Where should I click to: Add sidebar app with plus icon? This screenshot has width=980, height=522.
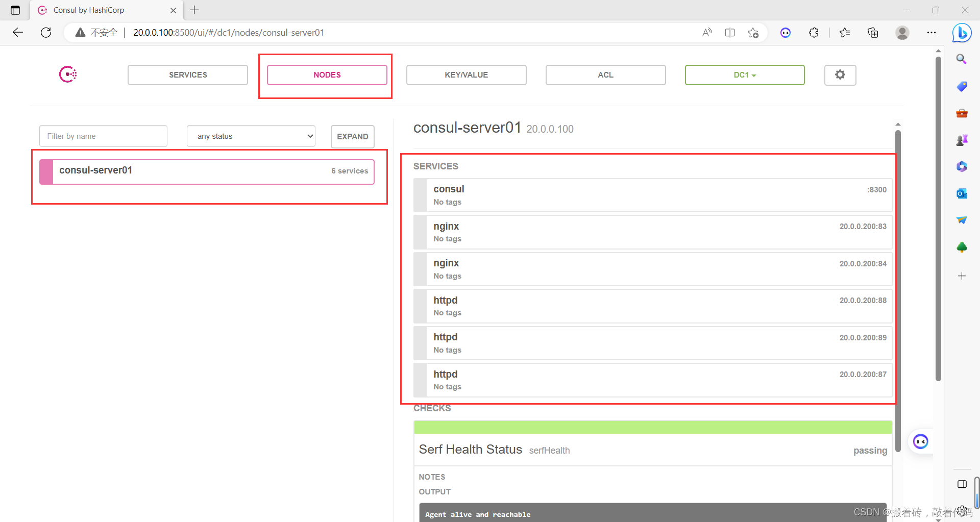tap(962, 276)
